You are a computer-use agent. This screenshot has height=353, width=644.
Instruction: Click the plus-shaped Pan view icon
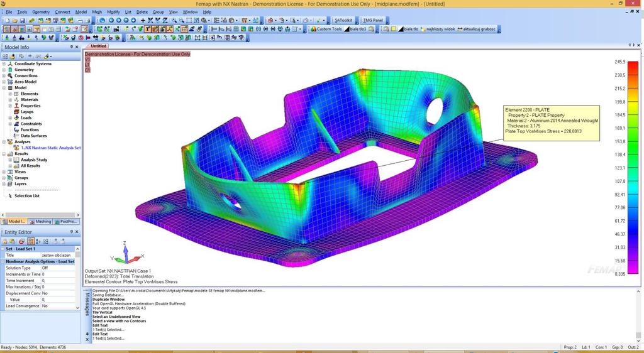(143, 20)
